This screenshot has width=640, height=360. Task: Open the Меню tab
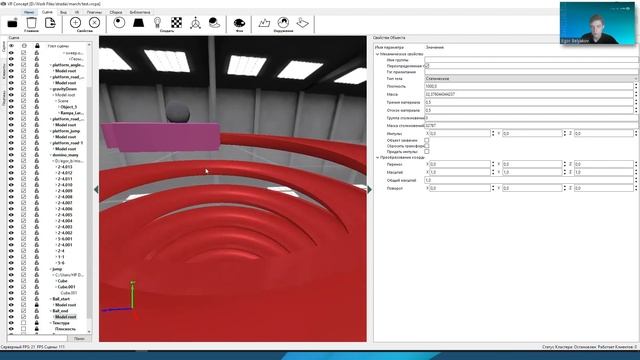(x=29, y=12)
